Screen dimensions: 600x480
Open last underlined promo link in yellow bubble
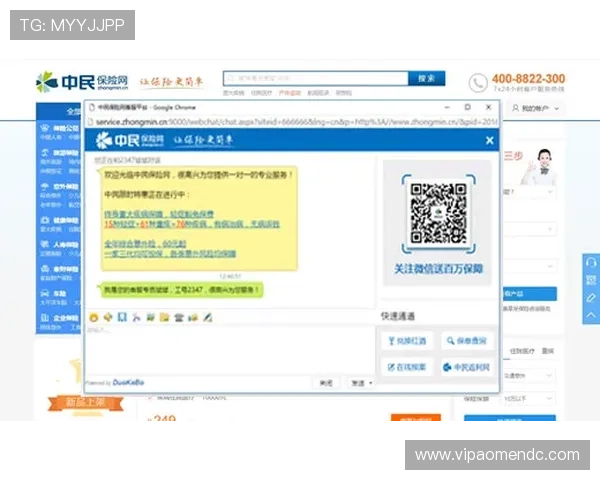pyautogui.click(x=170, y=253)
